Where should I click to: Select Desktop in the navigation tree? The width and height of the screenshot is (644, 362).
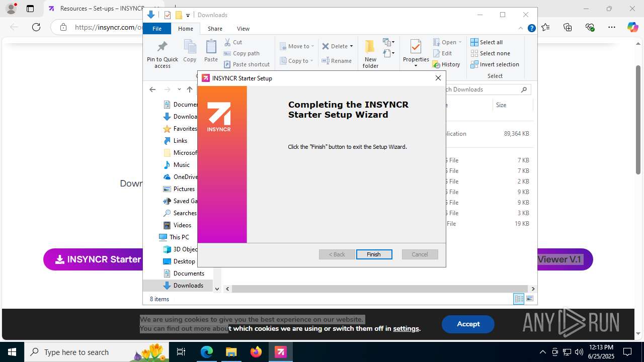pos(184,261)
